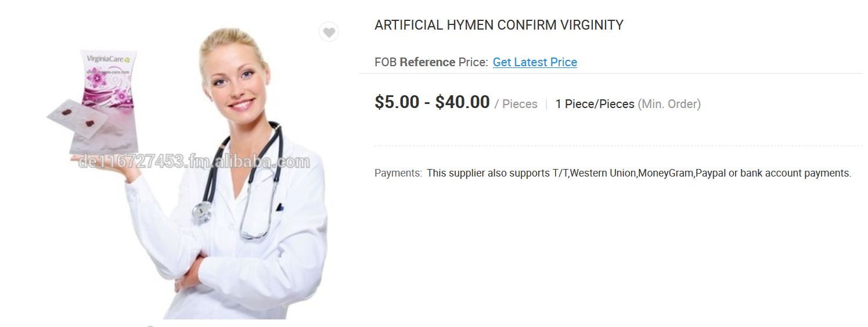Click the bank account payments text
Image resolution: width=868 pixels, height=327 pixels.
point(795,173)
